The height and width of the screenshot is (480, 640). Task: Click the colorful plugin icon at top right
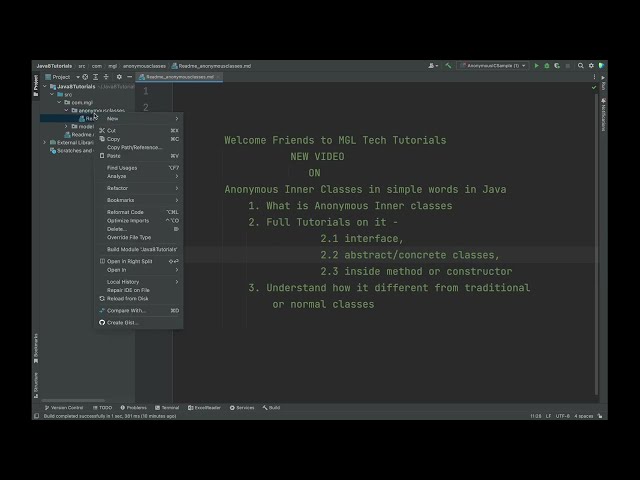tap(601, 66)
